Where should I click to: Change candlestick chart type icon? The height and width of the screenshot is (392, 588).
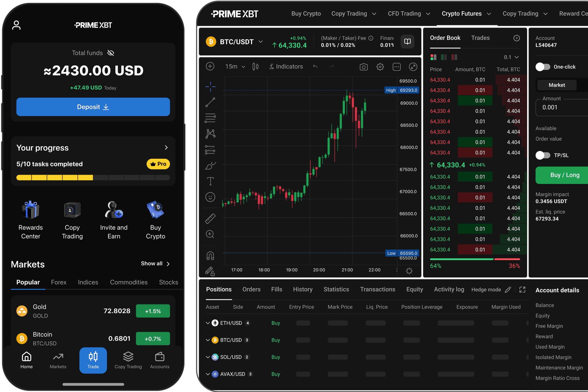[255, 67]
